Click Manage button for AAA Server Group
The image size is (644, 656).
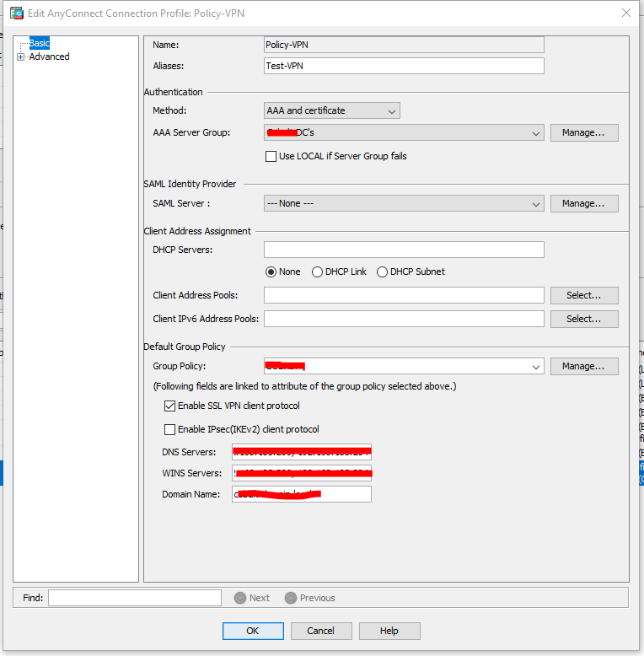click(584, 132)
